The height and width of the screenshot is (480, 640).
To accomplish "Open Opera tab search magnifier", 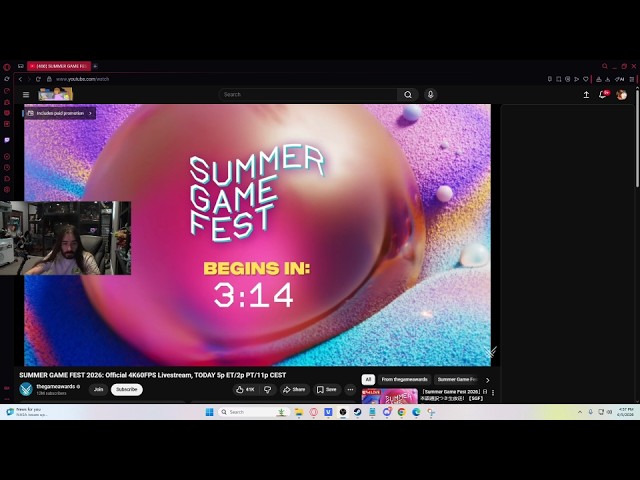I will pos(605,66).
